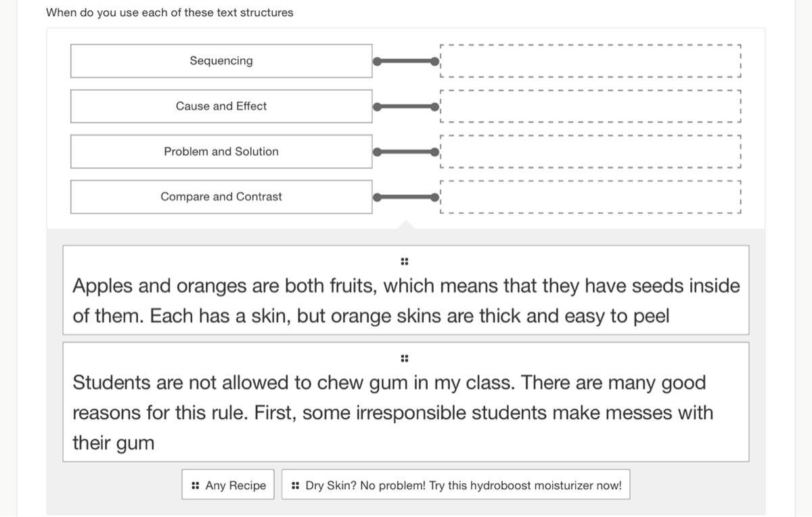This screenshot has width=812, height=517.
Task: Select the Problem and Solution label box
Action: (221, 152)
